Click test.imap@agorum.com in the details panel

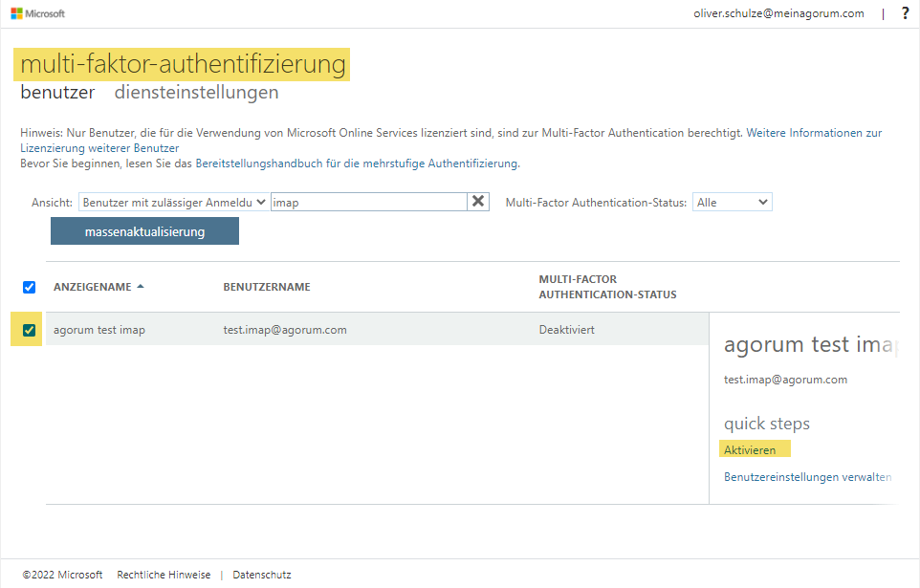(786, 380)
